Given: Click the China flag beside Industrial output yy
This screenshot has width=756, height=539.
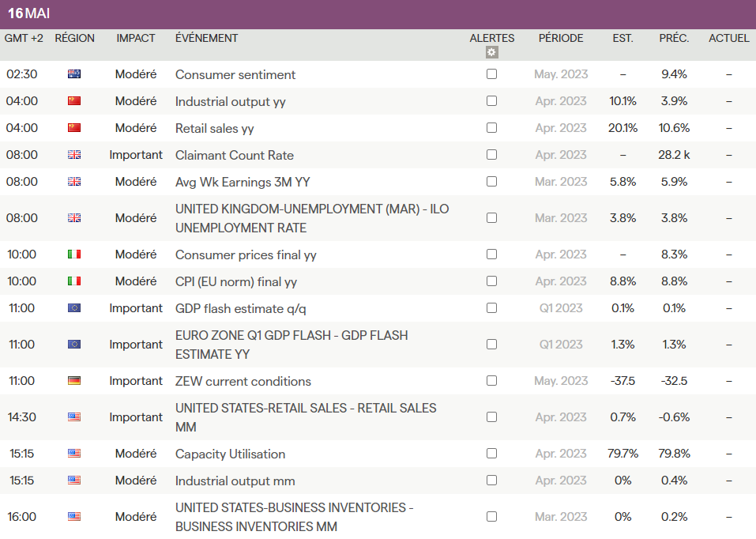Looking at the screenshot, I should [x=74, y=101].
